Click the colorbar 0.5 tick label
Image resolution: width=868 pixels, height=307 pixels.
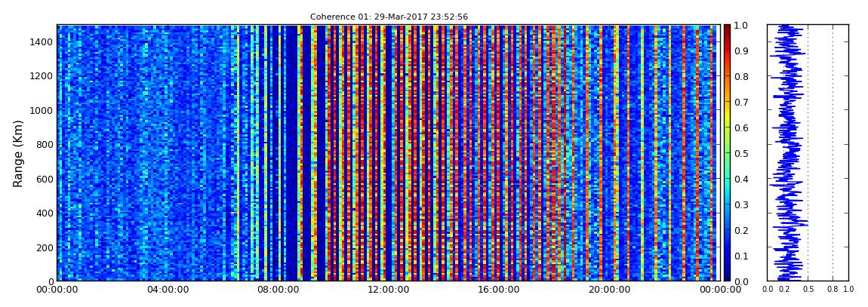(740, 153)
